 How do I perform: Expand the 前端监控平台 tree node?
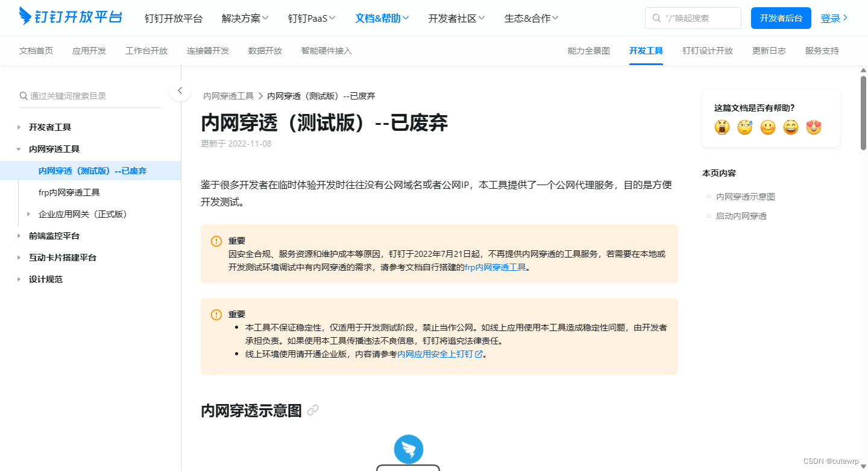click(x=19, y=236)
